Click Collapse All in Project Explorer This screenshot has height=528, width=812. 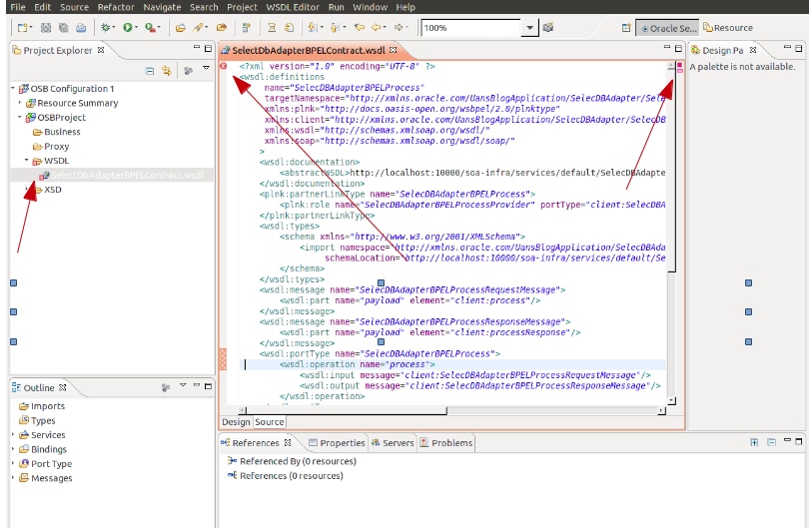click(150, 71)
